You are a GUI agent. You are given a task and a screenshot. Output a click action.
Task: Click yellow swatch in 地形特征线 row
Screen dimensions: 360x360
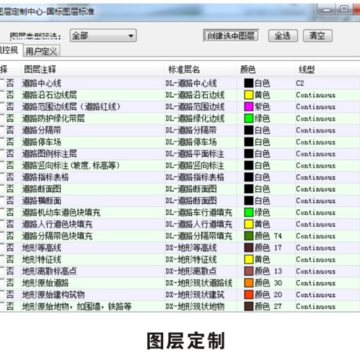coord(249,259)
